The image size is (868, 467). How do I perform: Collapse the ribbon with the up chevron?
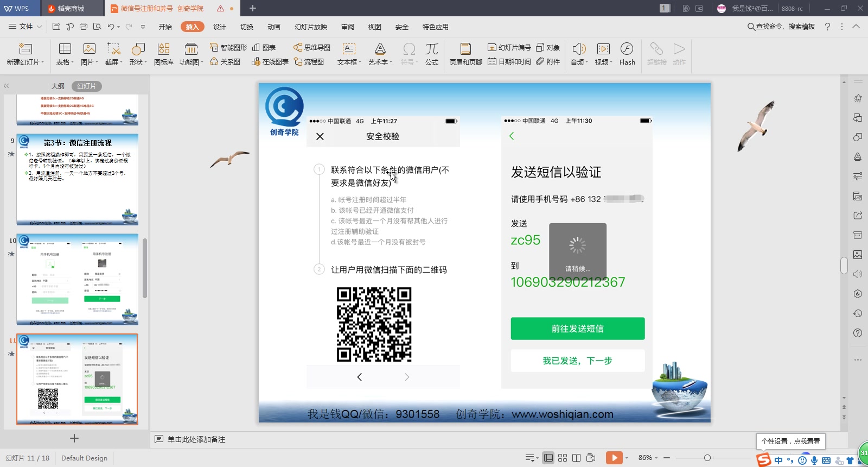[x=856, y=26]
